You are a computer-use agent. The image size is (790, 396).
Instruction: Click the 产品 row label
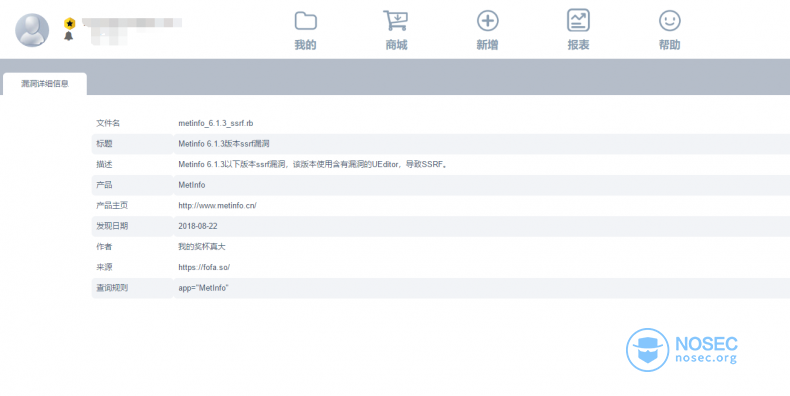(104, 185)
